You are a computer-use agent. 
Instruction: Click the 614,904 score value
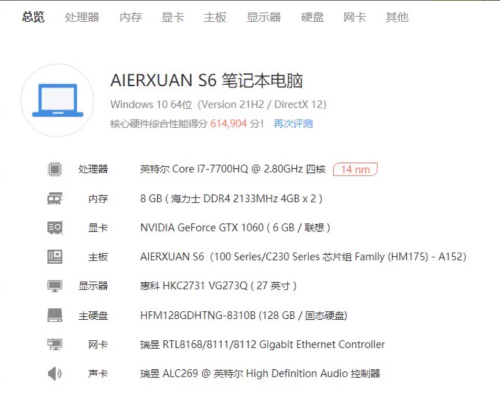(x=228, y=124)
